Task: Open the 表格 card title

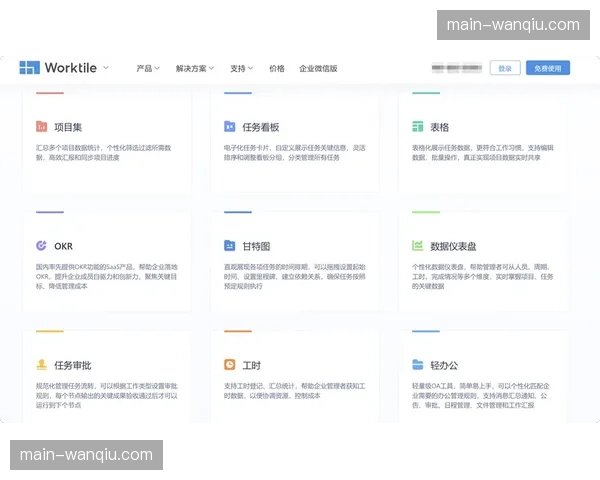Action: tap(439, 127)
